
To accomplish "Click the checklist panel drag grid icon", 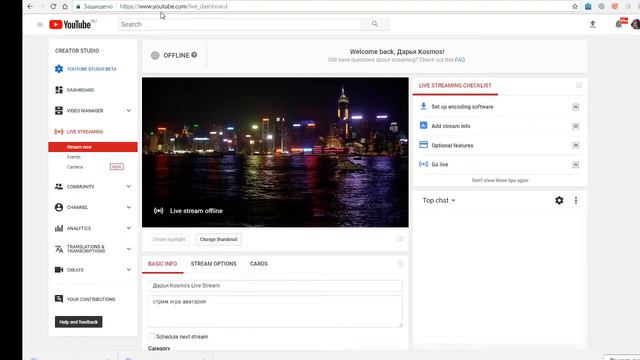I will point(579,85).
